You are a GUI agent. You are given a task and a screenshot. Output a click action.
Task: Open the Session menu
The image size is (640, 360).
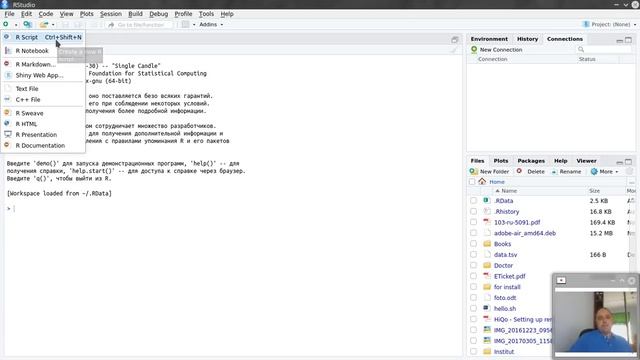[x=111, y=14]
